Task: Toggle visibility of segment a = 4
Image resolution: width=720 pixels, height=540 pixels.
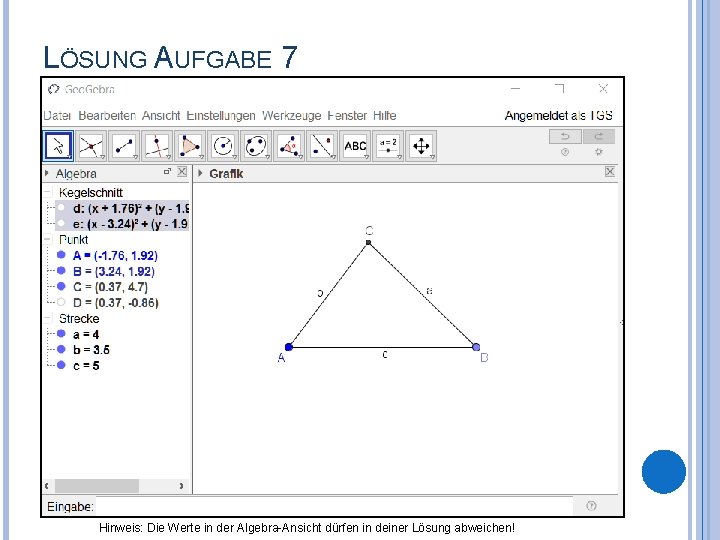Action: (x=61, y=333)
